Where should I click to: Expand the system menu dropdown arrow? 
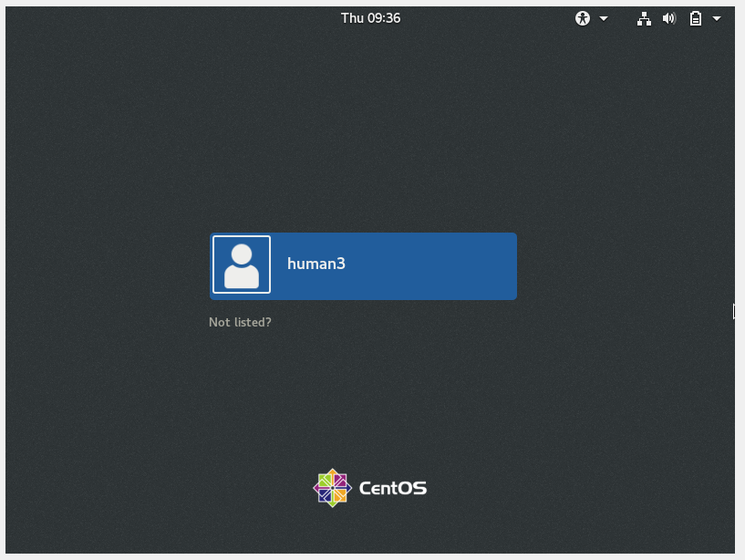[x=717, y=19]
